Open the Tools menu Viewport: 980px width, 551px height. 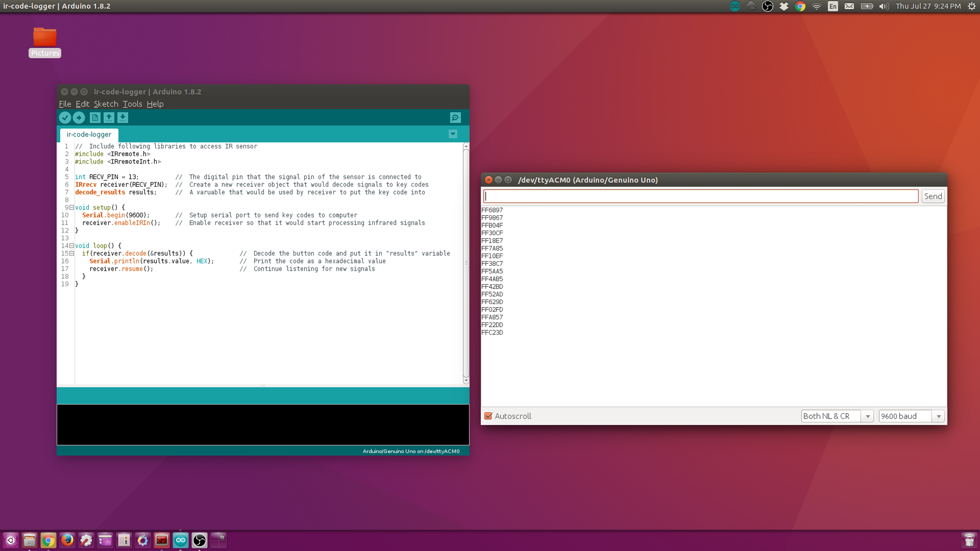[x=132, y=104]
